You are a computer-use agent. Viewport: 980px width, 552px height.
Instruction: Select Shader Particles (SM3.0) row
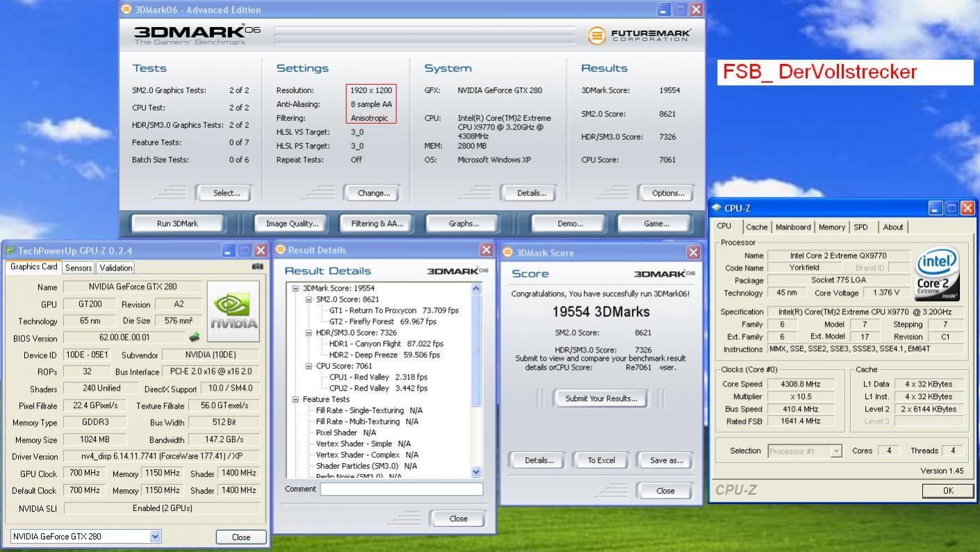[366, 466]
